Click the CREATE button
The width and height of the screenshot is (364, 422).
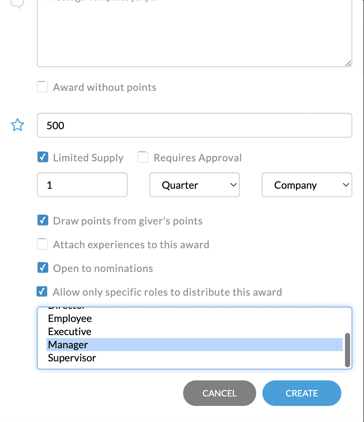pos(302,393)
